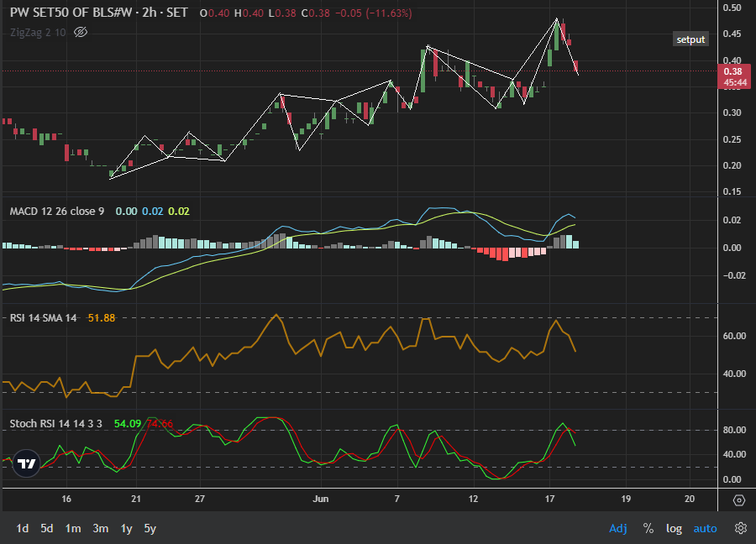This screenshot has height=544, width=756.
Task: Select the MACD 12 26 indicator legend
Action: [57, 211]
